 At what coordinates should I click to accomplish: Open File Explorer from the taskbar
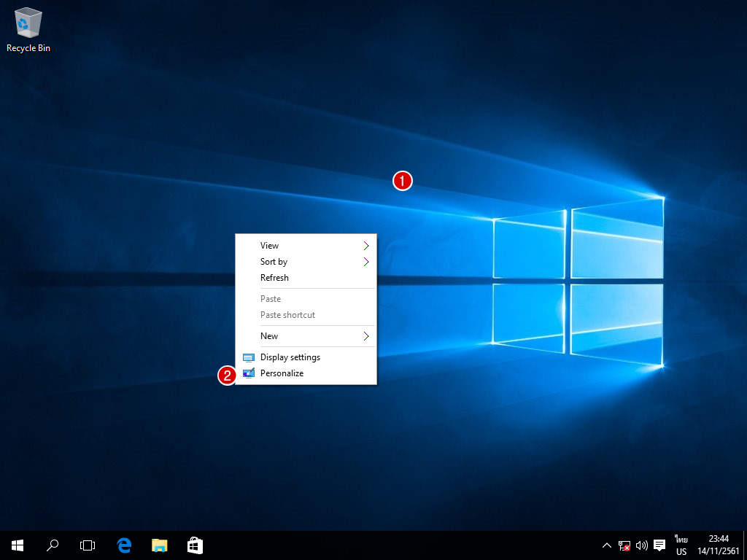pyautogui.click(x=159, y=545)
